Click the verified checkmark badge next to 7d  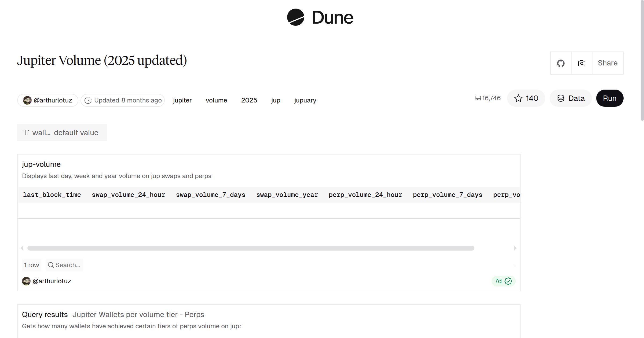[508, 281]
